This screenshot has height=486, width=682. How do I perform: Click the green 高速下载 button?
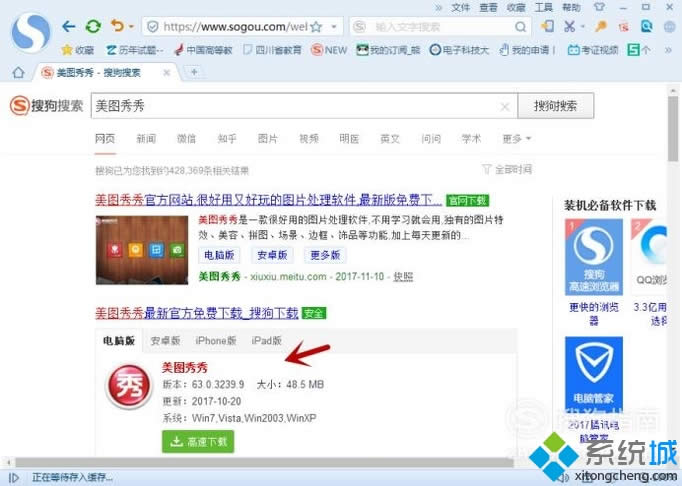coord(198,442)
